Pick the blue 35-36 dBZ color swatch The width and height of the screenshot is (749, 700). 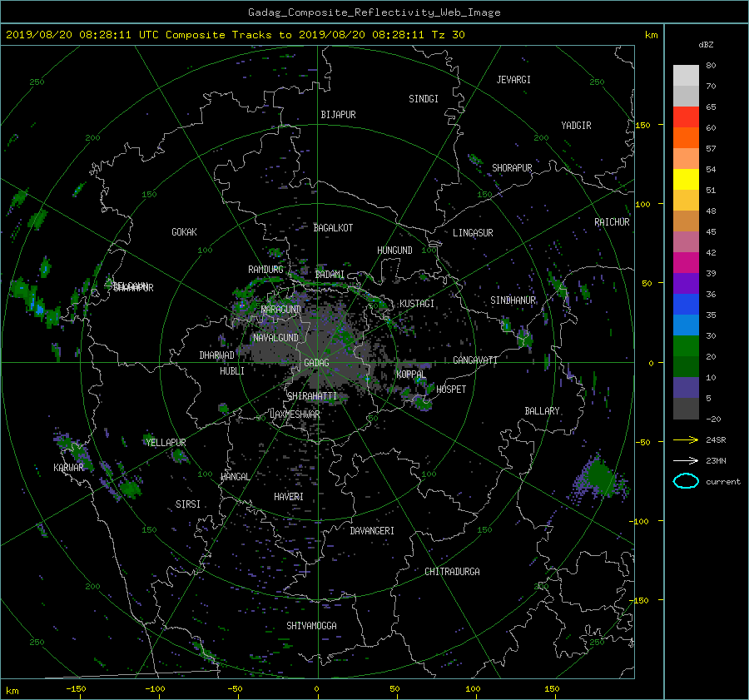686,305
